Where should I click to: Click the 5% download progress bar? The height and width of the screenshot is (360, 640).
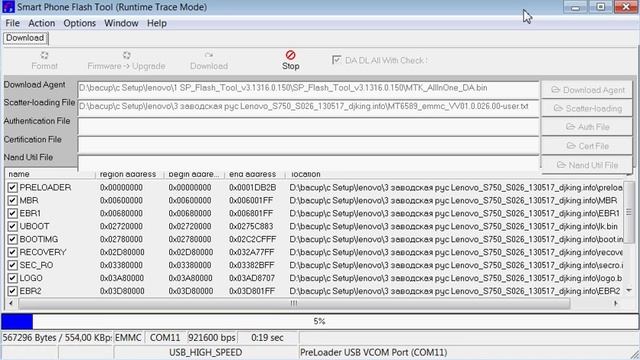320,322
